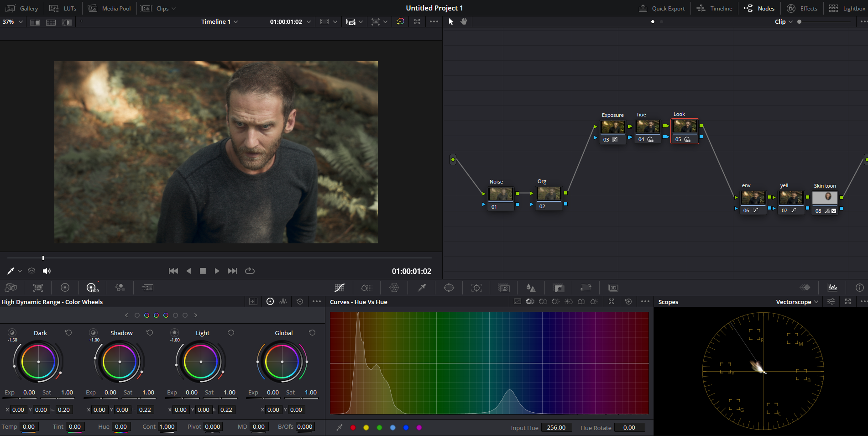Stop playback

pyautogui.click(x=203, y=271)
